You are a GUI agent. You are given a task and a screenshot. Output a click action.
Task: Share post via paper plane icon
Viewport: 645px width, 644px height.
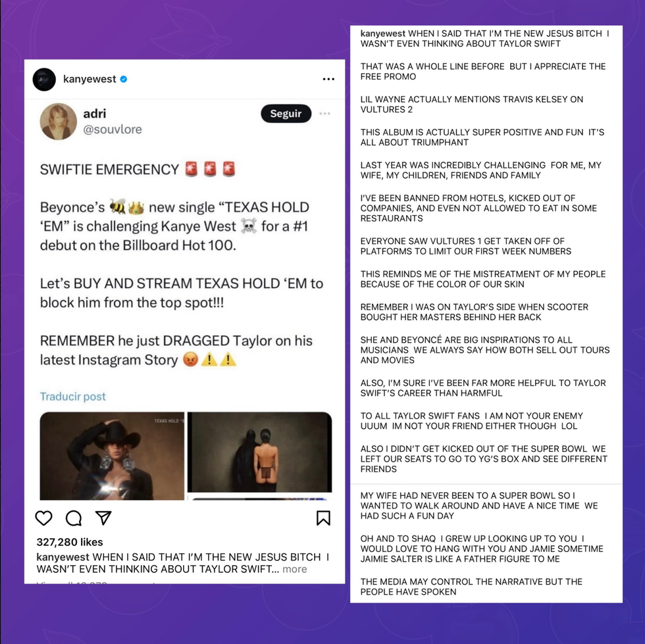(x=103, y=518)
